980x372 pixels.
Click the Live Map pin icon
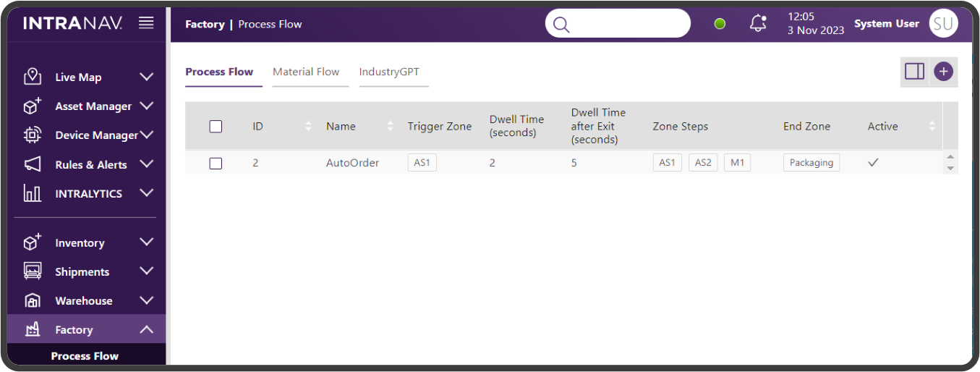pyautogui.click(x=32, y=77)
